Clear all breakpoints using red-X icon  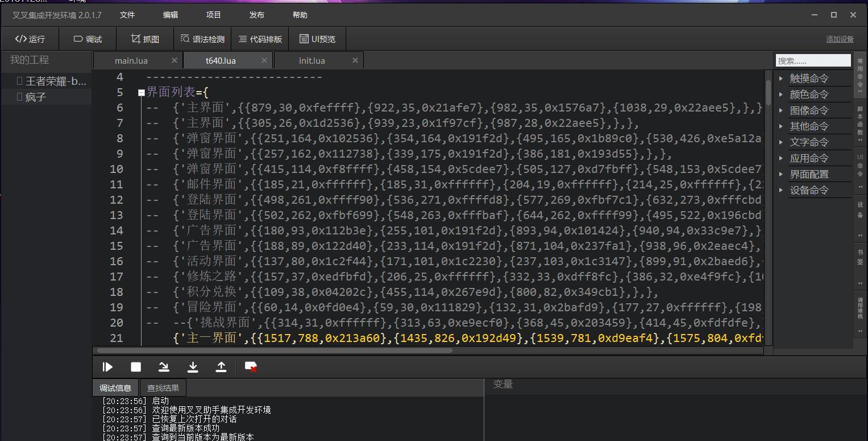pyautogui.click(x=251, y=368)
